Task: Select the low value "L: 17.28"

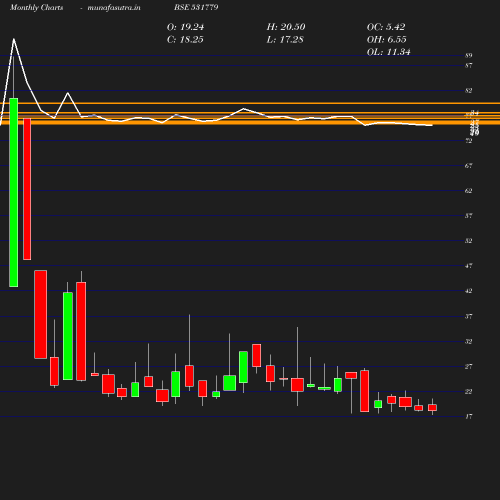Action: tap(285, 40)
